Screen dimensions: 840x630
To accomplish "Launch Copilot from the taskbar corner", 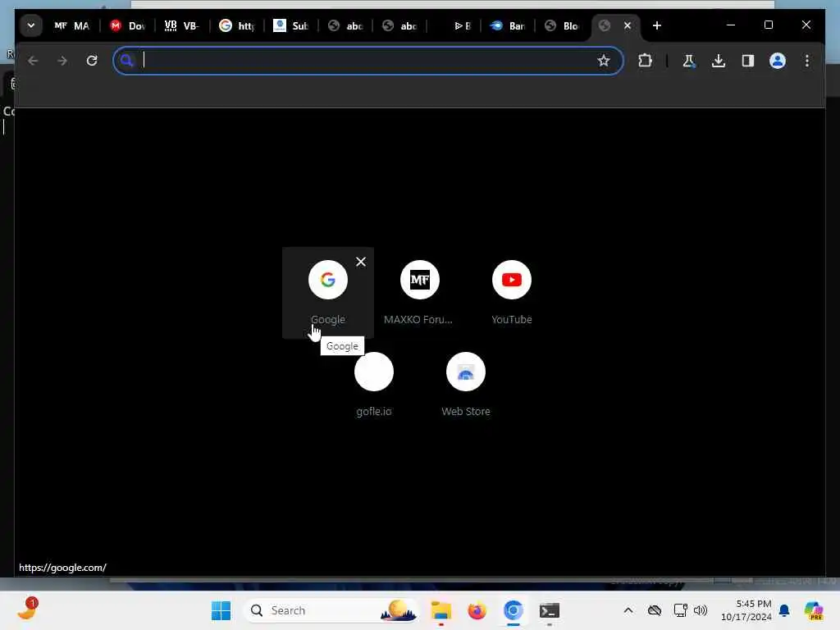I will point(813,610).
